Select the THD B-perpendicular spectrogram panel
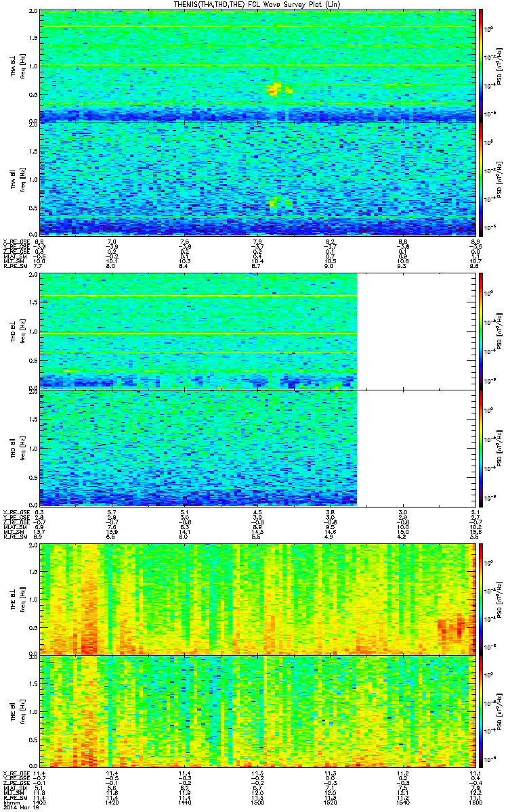Viewport: 508px width, 812px height. point(257,331)
